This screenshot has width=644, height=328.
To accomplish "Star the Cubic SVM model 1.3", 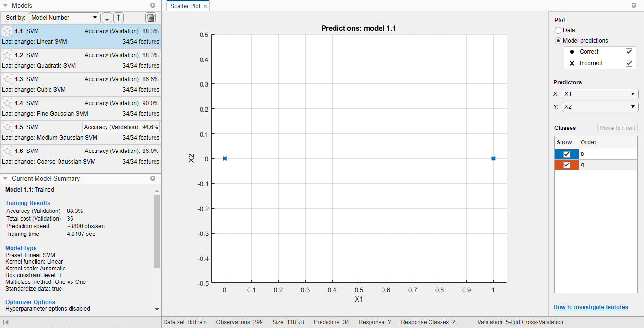I will click(7, 79).
